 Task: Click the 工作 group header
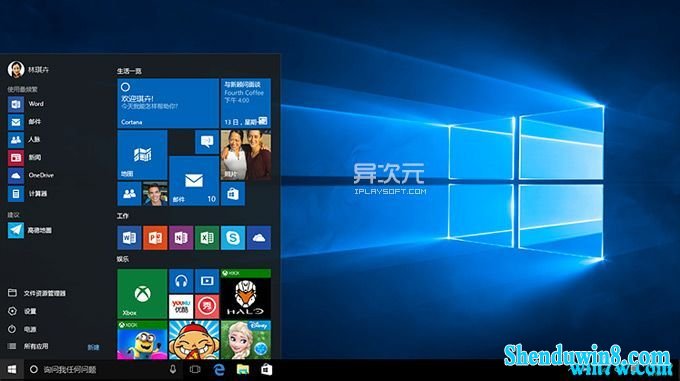pyautogui.click(x=123, y=216)
